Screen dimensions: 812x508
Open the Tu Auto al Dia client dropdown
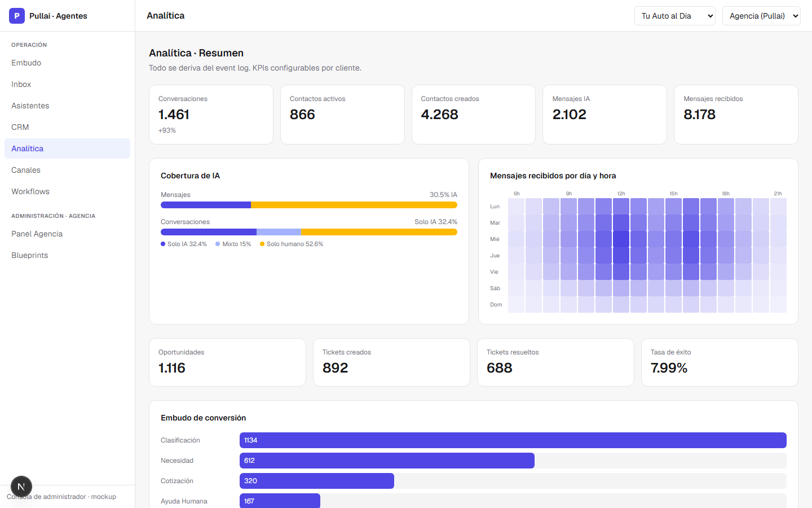(675, 16)
